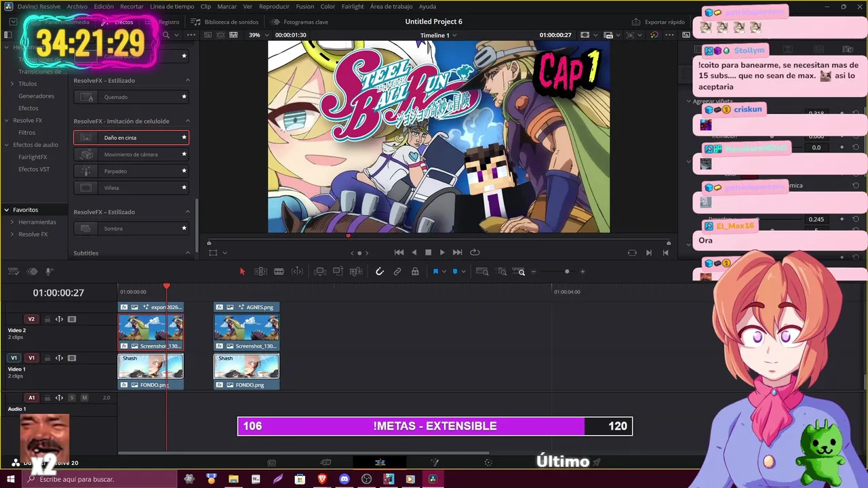Screen dimensions: 868x488
Task: Click full extent zoom icon
Action: (x=482, y=272)
